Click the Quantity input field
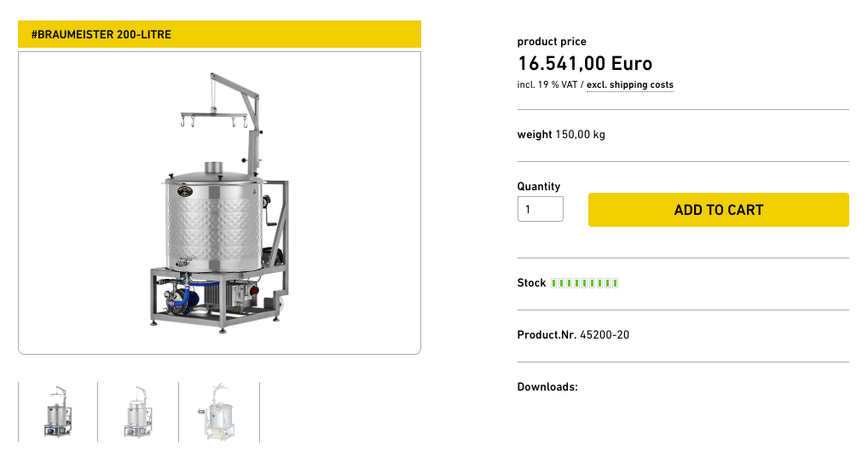The image size is (868, 452). [540, 209]
